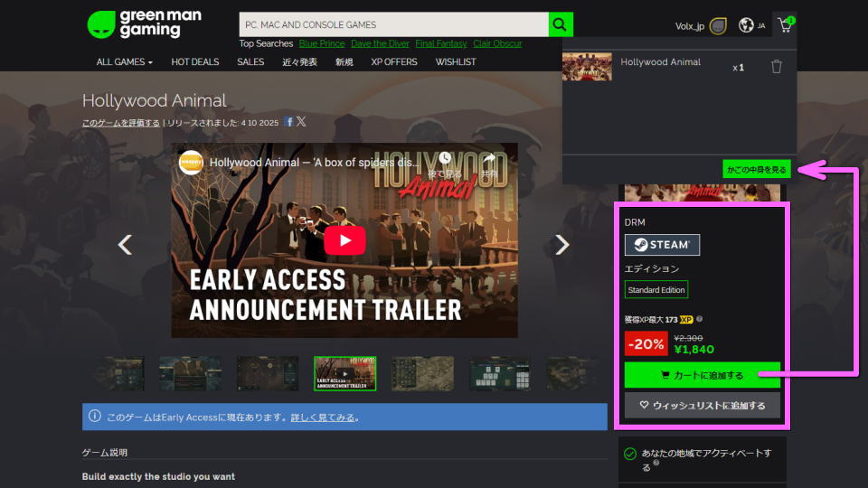The width and height of the screenshot is (868, 488).
Task: Click YouTube share arrow icon
Action: coord(489,159)
